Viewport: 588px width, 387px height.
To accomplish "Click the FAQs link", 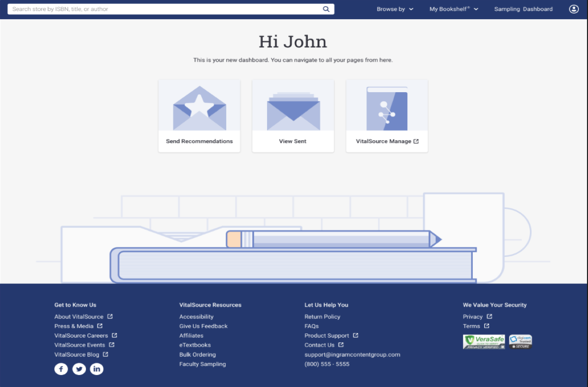I will click(311, 326).
